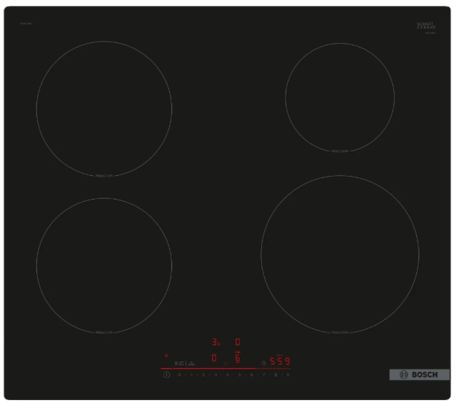This screenshot has height=403, width=457.
Task: Click the large front-right induction zone
Action: [340, 254]
